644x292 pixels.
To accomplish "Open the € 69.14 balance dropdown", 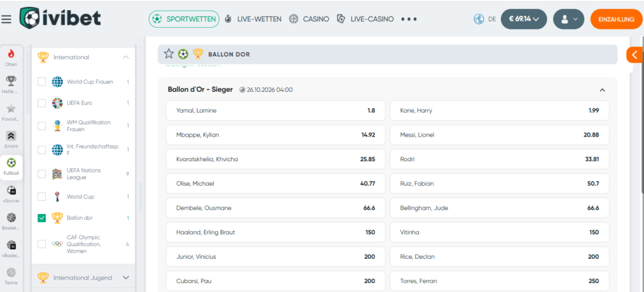I will pyautogui.click(x=524, y=19).
